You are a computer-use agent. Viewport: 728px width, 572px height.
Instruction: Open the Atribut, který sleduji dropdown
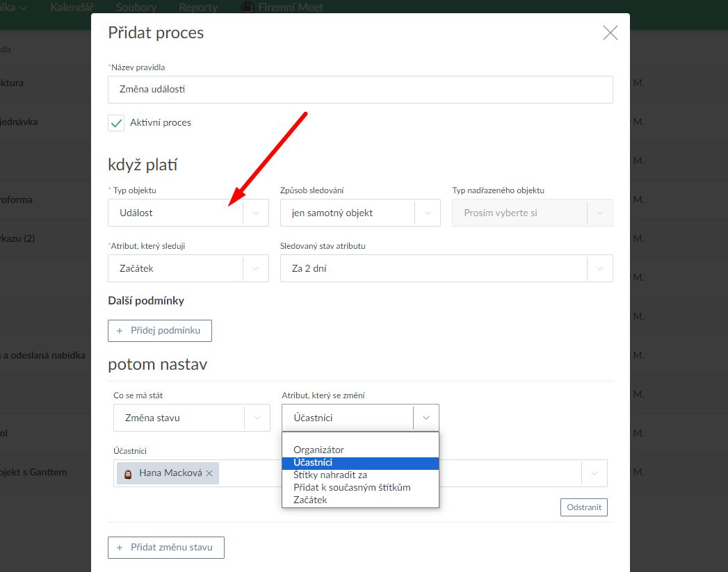click(x=256, y=268)
